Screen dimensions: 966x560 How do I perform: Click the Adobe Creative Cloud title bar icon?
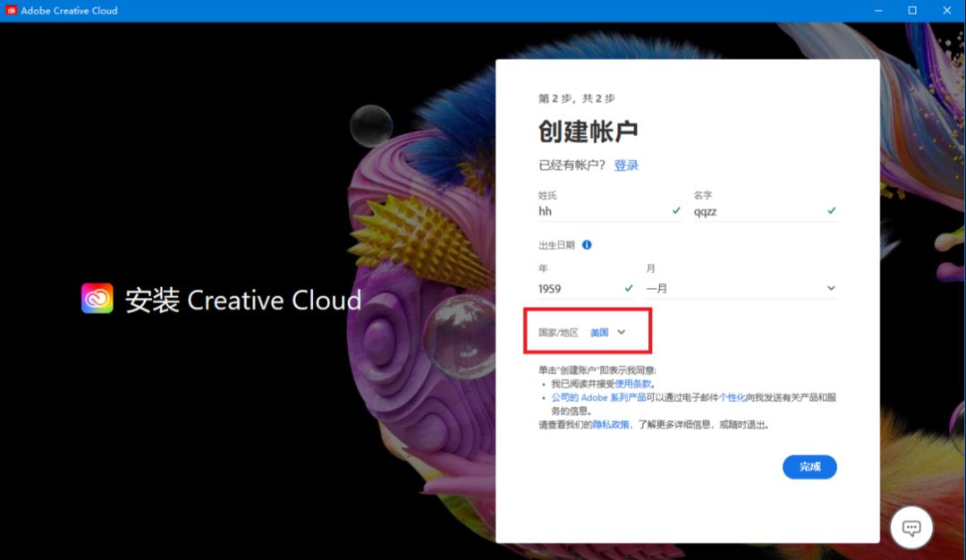[x=12, y=11]
